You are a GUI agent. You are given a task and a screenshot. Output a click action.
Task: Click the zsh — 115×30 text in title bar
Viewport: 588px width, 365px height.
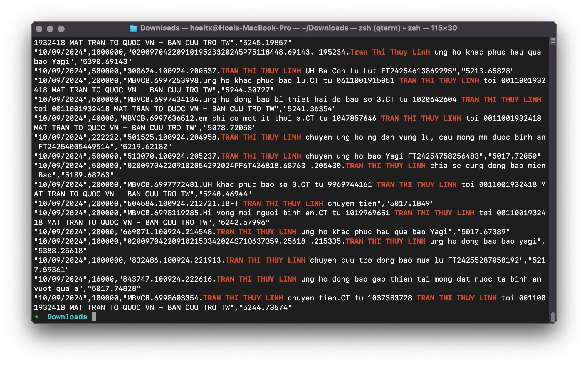[x=432, y=28]
